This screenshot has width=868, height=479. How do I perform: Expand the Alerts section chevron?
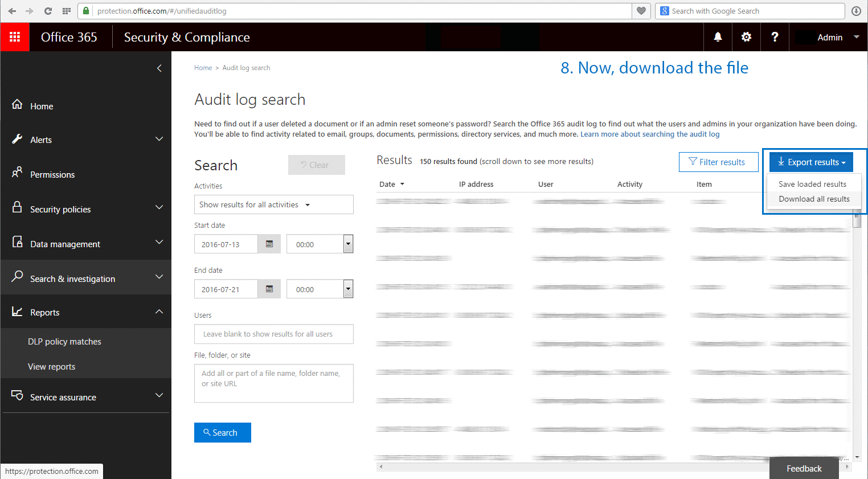[x=159, y=139]
